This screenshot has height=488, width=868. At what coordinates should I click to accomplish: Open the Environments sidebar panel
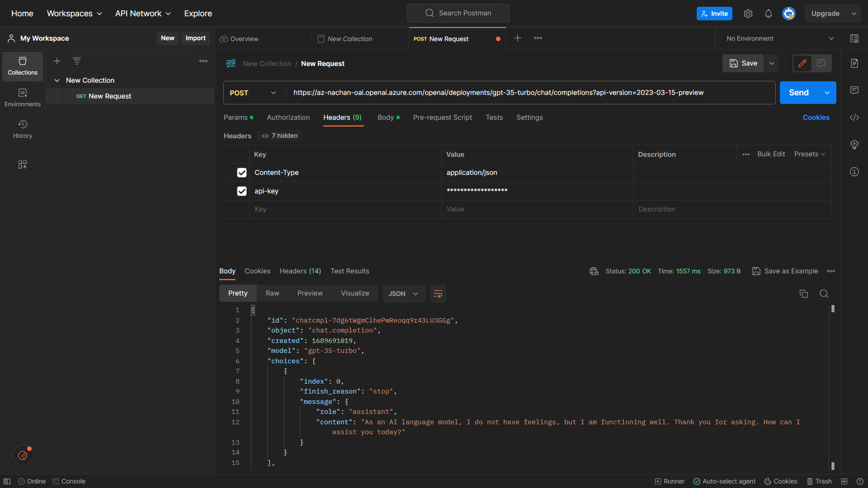click(23, 97)
